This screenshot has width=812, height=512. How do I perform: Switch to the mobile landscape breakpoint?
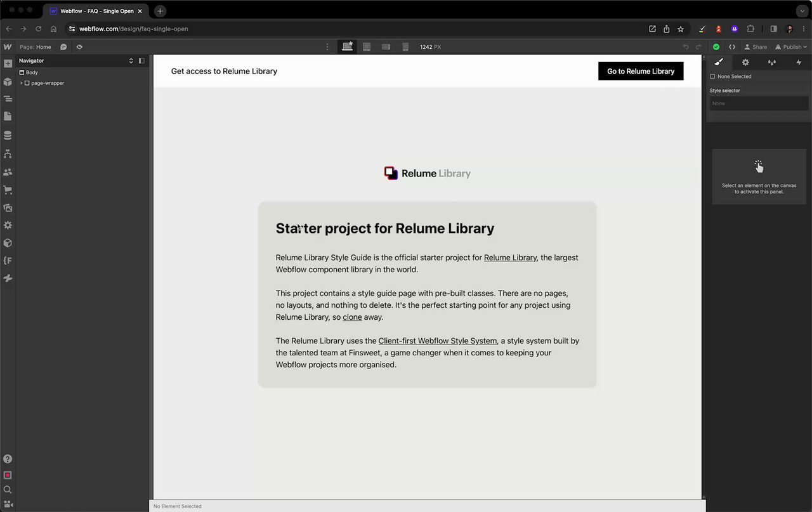pyautogui.click(x=386, y=47)
